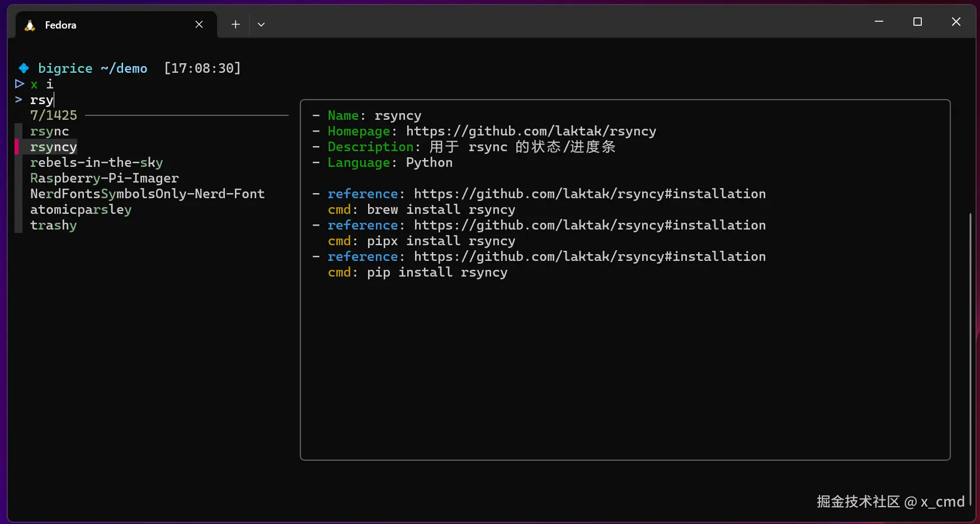Choose atomicparsley in the list
Image resolution: width=980 pixels, height=524 pixels.
[81, 210]
